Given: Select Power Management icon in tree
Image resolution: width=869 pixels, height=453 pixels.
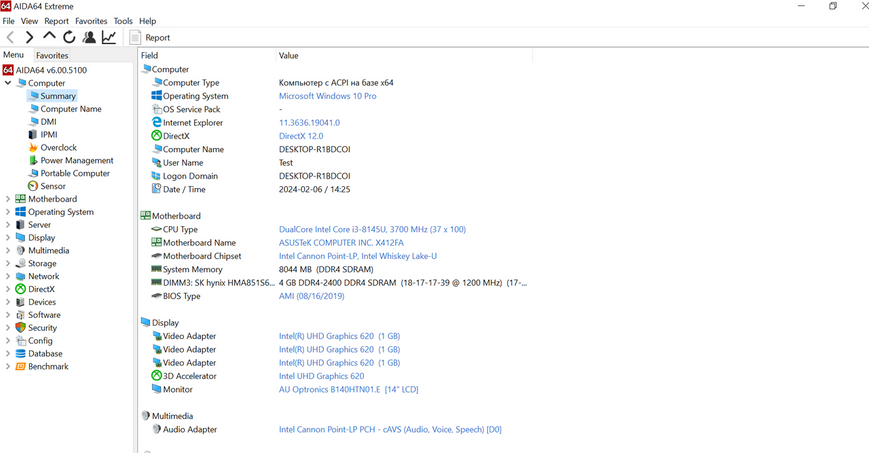Looking at the screenshot, I should pos(33,160).
